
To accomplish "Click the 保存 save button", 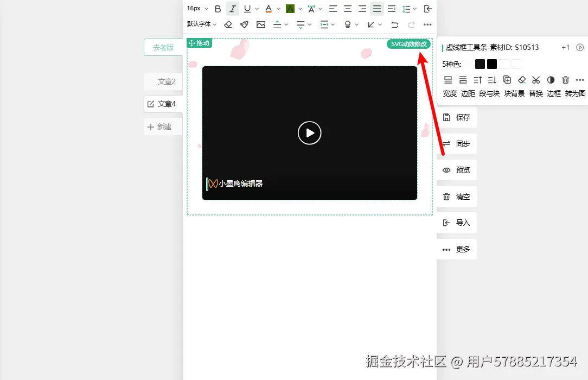I will pos(457,117).
